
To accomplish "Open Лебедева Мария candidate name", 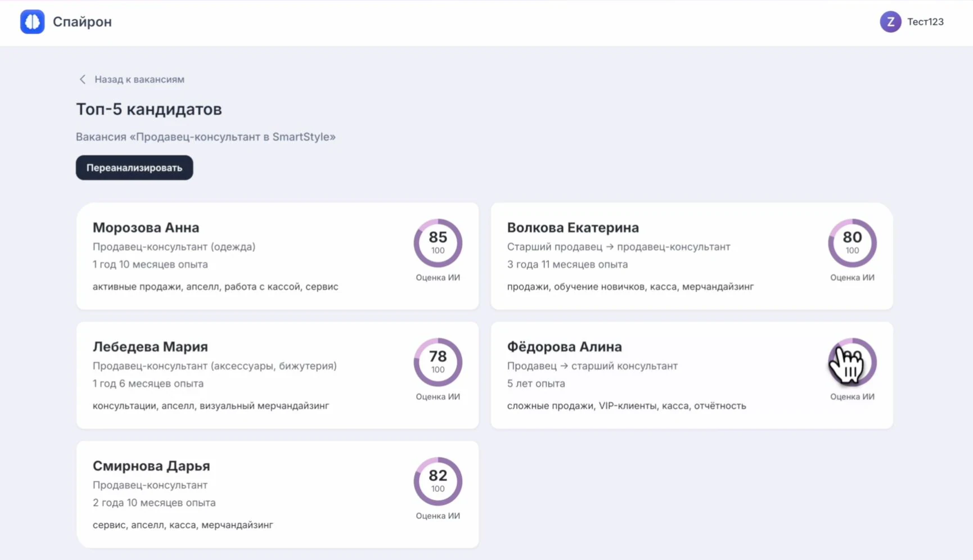I will pyautogui.click(x=150, y=347).
